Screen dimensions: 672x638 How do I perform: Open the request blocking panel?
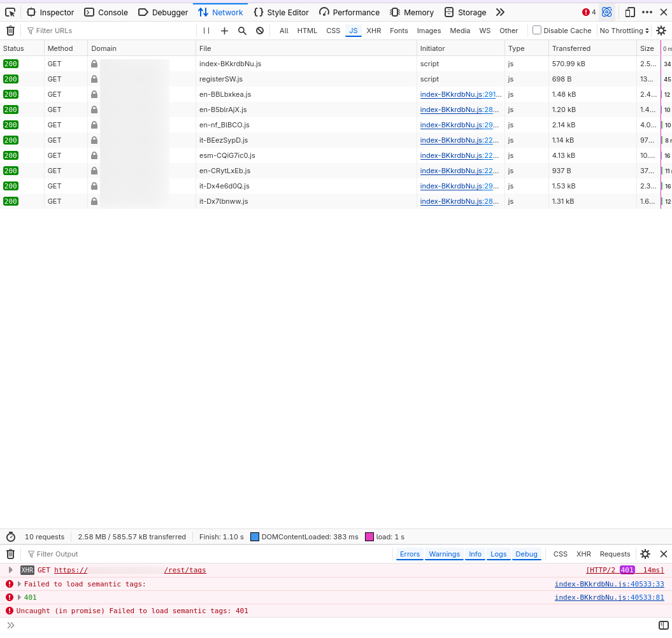[x=260, y=31]
